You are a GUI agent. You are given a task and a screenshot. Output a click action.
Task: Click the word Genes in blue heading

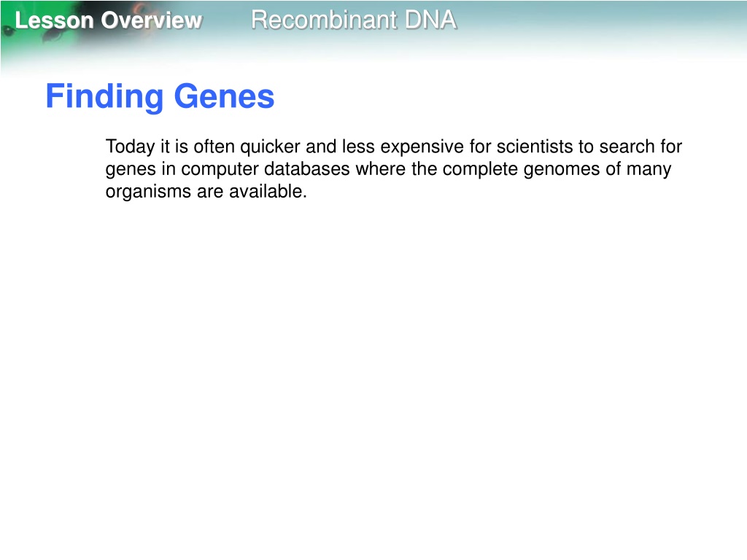click(225, 96)
